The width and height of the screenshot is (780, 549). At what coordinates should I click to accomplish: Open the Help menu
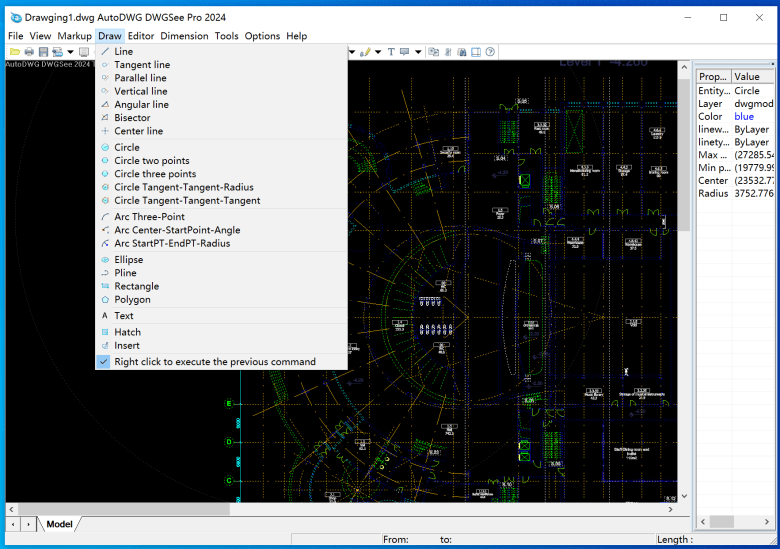pos(296,36)
